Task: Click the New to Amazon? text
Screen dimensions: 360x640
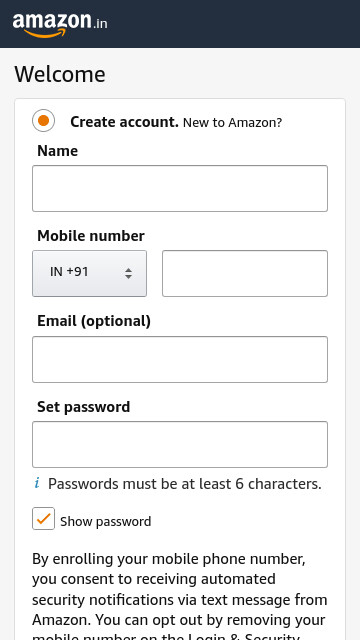Action: (232, 122)
